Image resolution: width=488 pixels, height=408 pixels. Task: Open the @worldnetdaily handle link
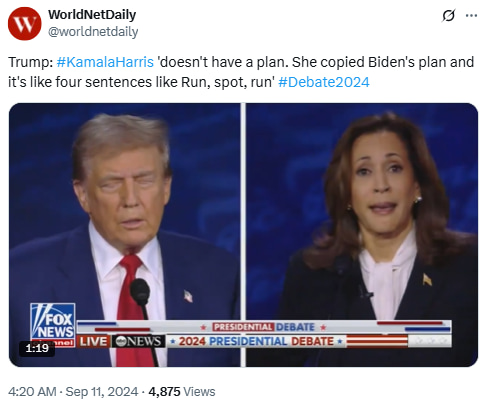tap(93, 32)
